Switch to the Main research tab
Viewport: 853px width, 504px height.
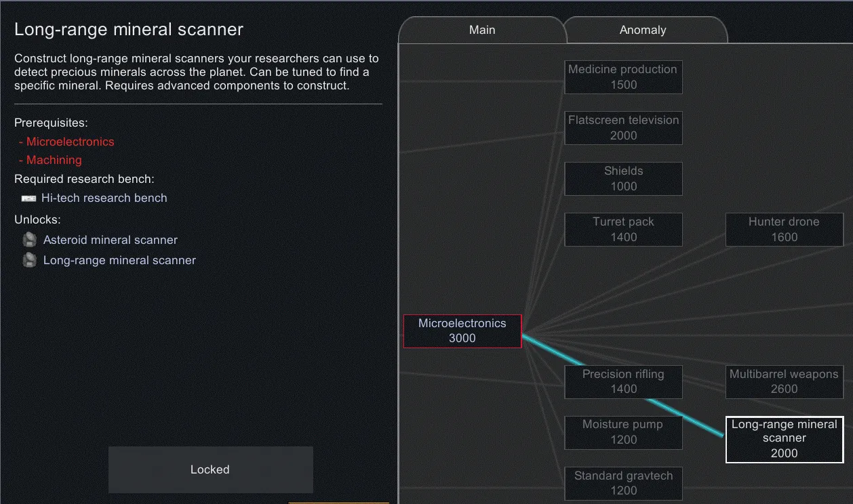click(x=482, y=30)
